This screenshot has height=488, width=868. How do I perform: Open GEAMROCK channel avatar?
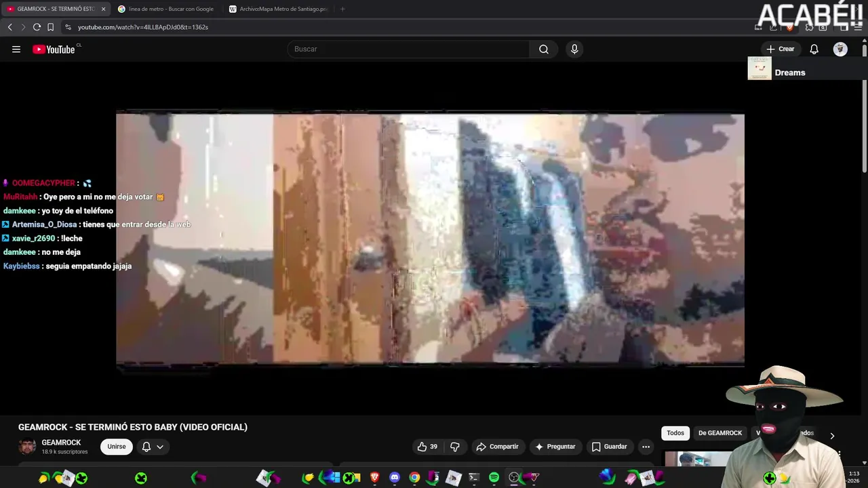27,446
